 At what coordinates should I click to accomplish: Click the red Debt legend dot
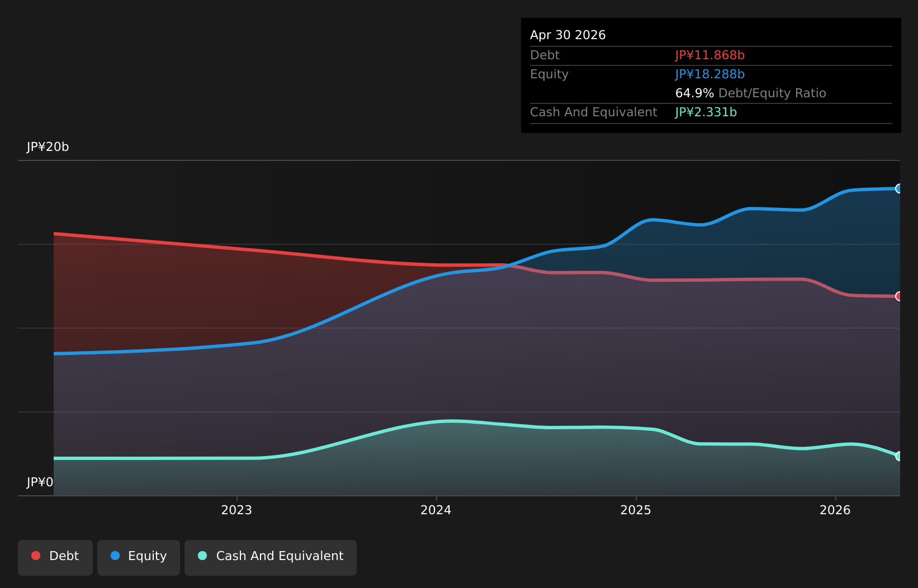coord(36,556)
